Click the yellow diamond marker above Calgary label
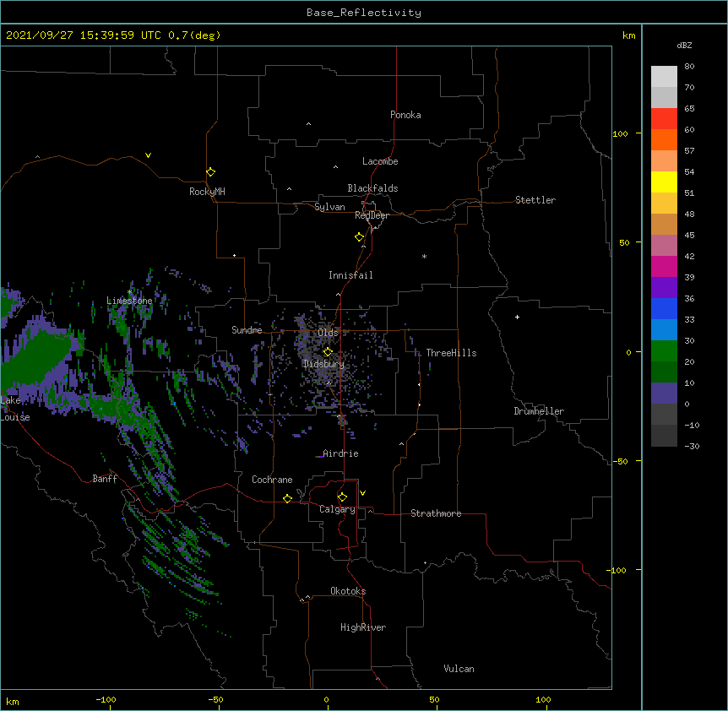Image resolution: width=728 pixels, height=711 pixels. click(x=342, y=497)
